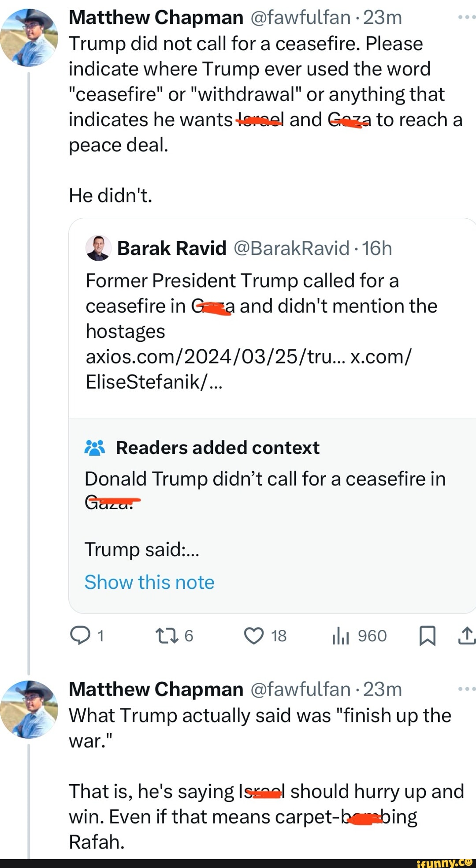This screenshot has width=476, height=868.
Task: Click the reply comment icon
Action: (80, 636)
